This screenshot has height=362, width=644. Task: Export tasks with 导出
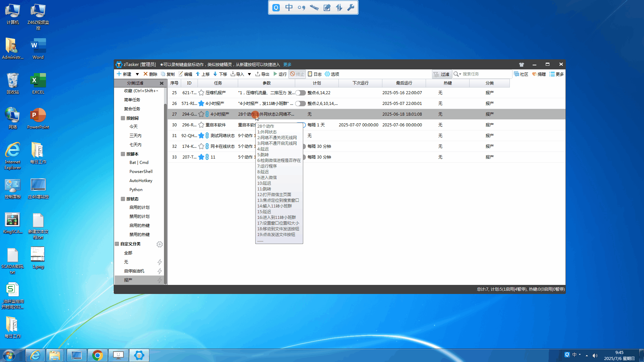pyautogui.click(x=262, y=74)
